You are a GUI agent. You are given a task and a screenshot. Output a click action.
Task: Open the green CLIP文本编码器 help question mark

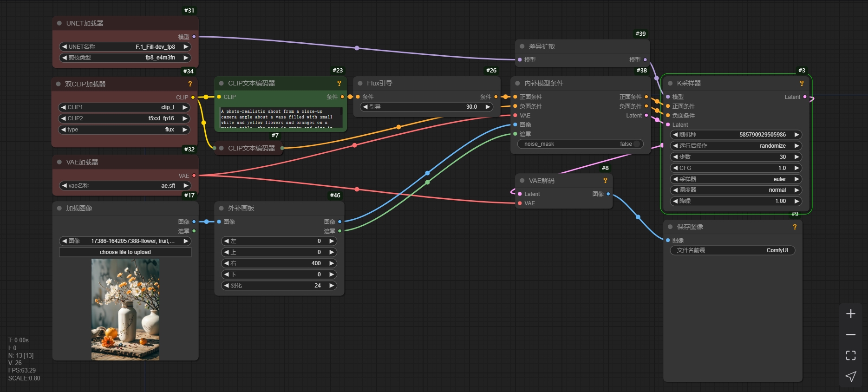tap(339, 83)
